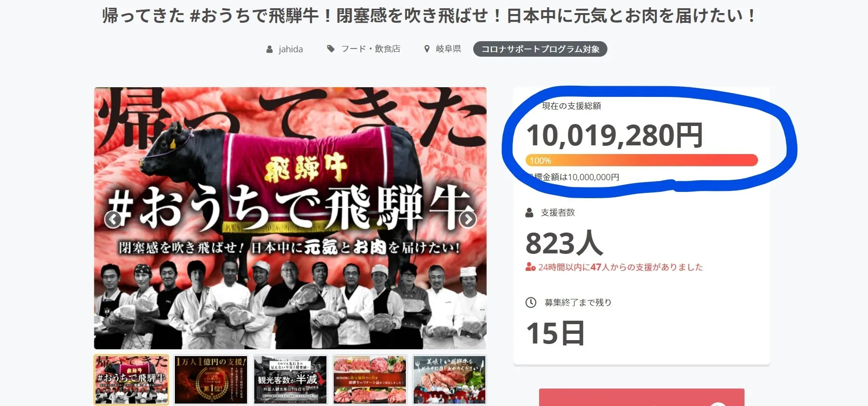Select the fourth thumbnail showing meat trays

point(370,380)
